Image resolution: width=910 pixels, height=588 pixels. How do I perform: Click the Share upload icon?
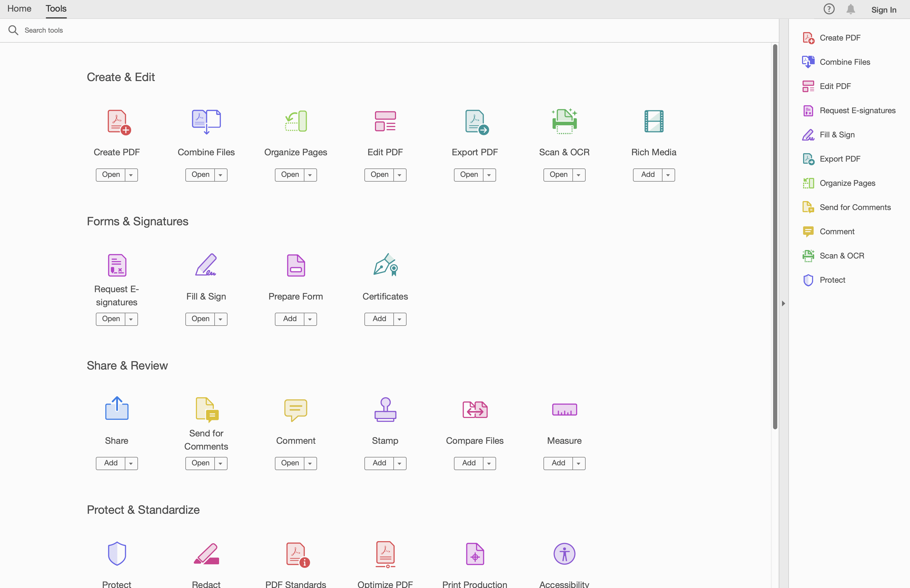[117, 408]
